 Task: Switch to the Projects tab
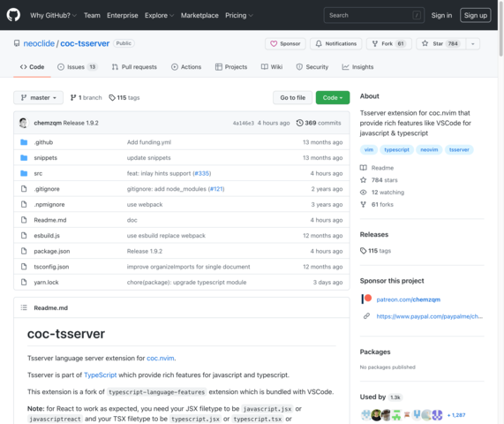tap(231, 67)
